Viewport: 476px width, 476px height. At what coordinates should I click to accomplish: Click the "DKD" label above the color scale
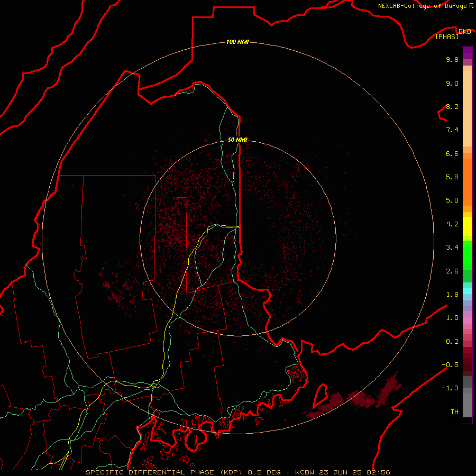[464, 31]
